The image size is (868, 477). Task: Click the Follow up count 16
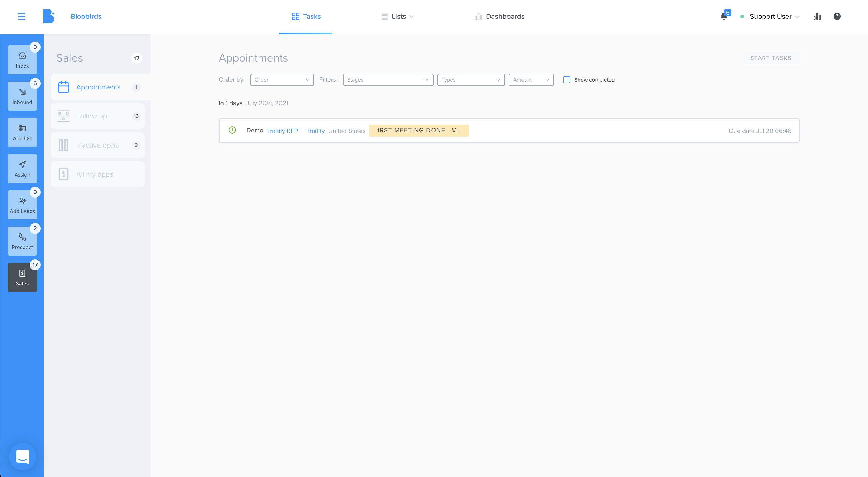point(136,116)
